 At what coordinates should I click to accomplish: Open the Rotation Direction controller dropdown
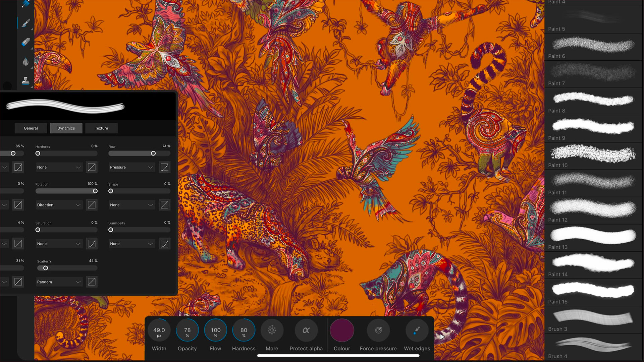(59, 205)
